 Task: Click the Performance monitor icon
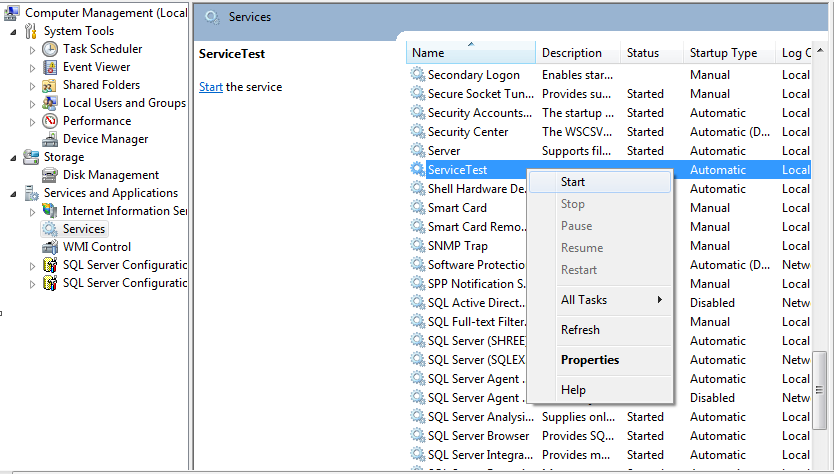tap(50, 121)
